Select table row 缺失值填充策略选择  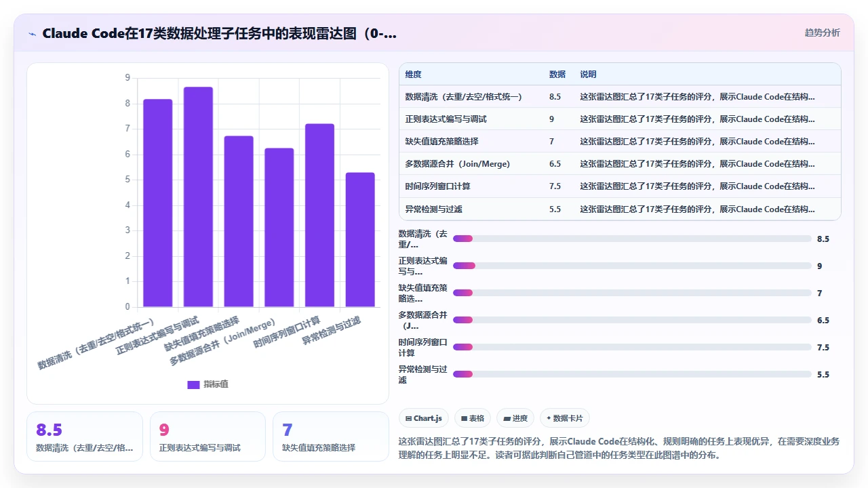click(x=620, y=141)
